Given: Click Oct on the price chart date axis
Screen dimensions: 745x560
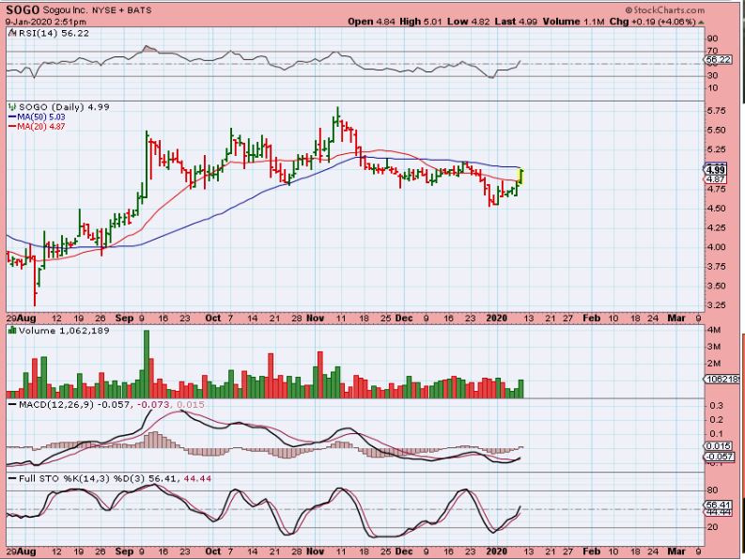Looking at the screenshot, I should click(x=213, y=318).
